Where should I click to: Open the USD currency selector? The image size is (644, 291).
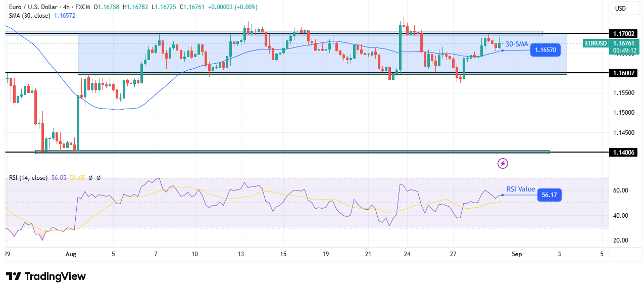pyautogui.click(x=625, y=9)
